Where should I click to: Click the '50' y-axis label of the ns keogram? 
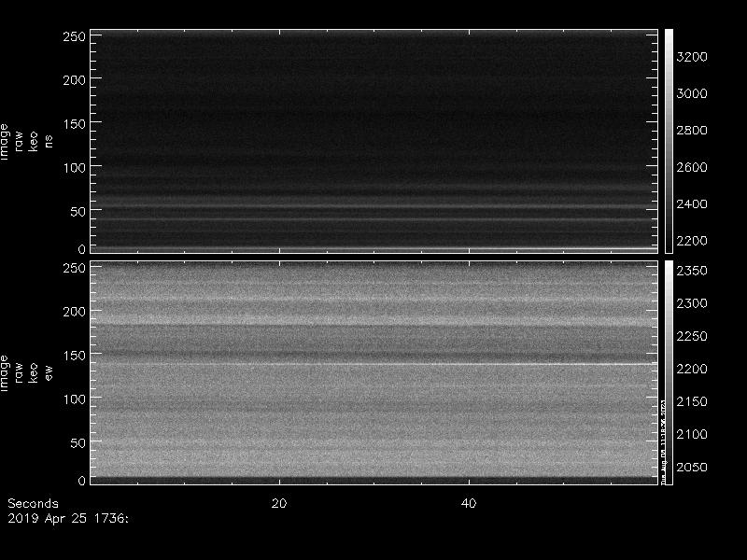[78, 212]
